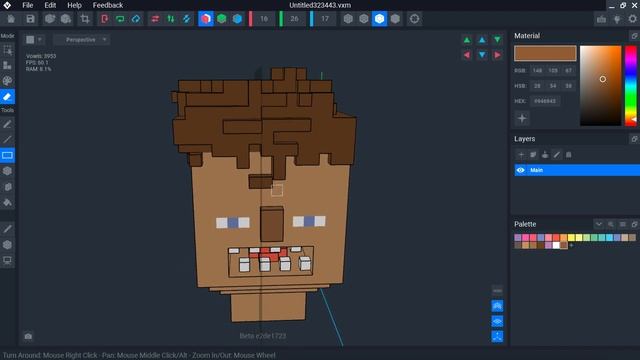Click the green up arrow view button
The image size is (640, 360).
pos(467,40)
